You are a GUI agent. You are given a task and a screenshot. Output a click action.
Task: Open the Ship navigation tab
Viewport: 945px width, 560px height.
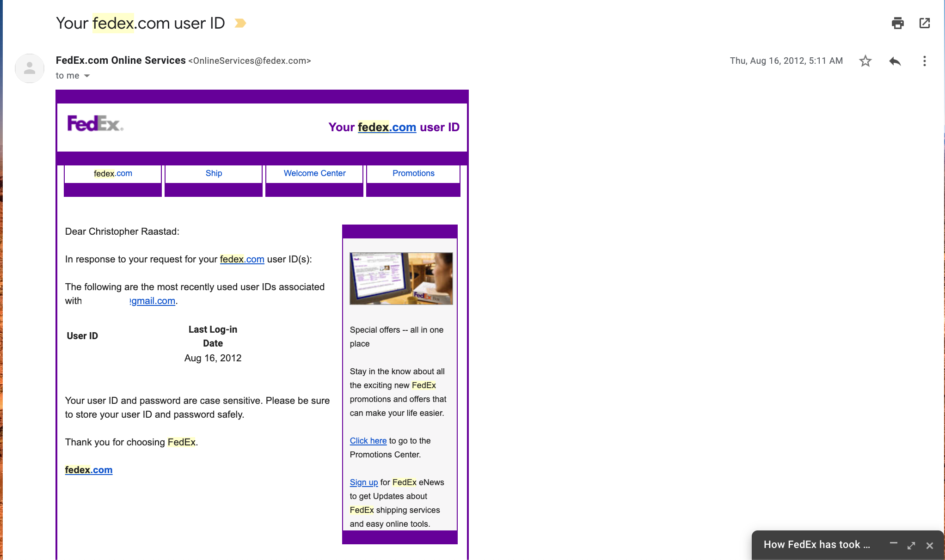[214, 173]
